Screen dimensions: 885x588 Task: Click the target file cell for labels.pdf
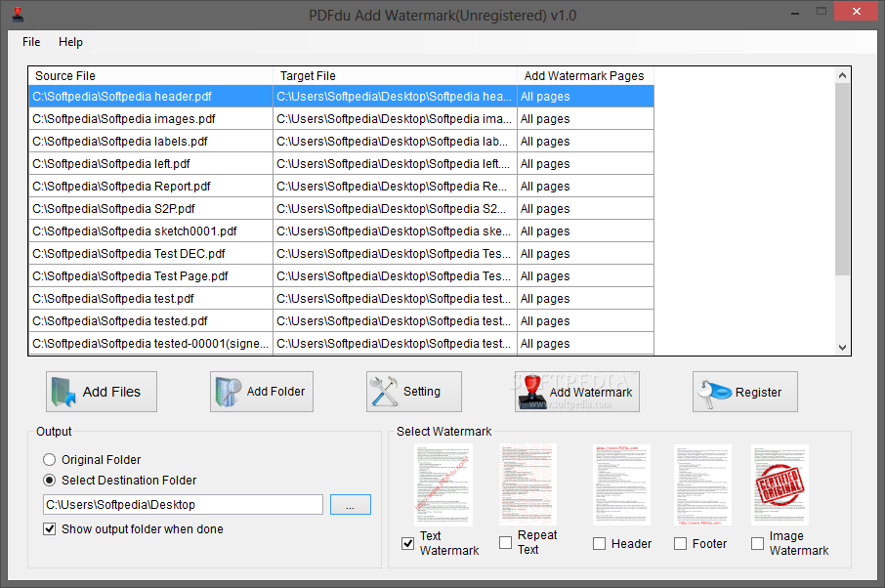coord(395,142)
